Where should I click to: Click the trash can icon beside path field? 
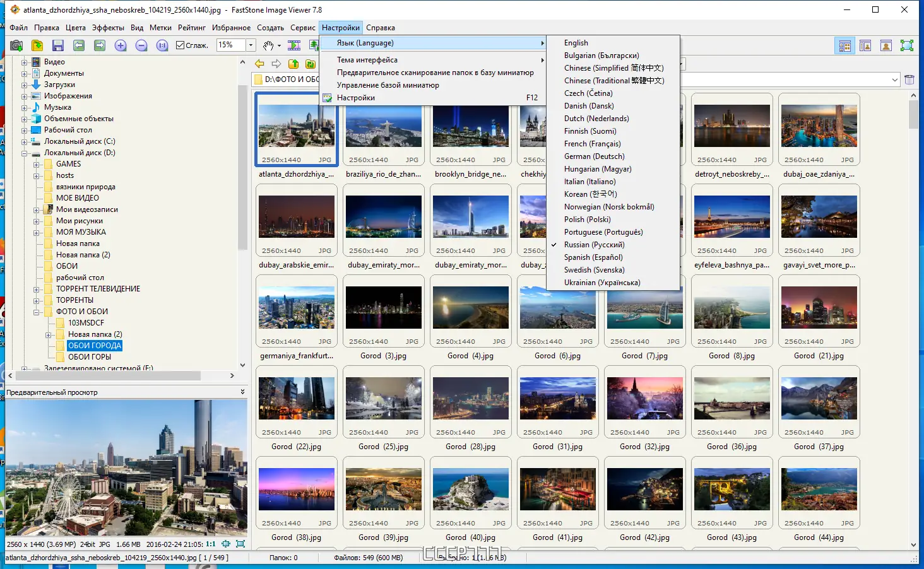(909, 79)
